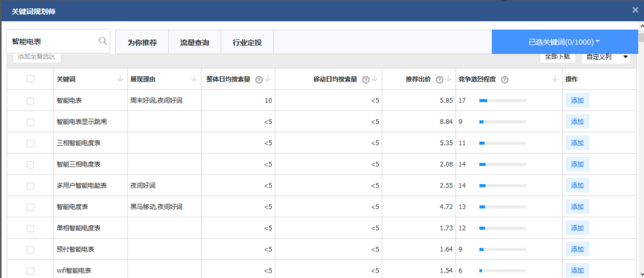Open the 自定义列 dropdown
The width and height of the screenshot is (644, 278).
pyautogui.click(x=606, y=57)
